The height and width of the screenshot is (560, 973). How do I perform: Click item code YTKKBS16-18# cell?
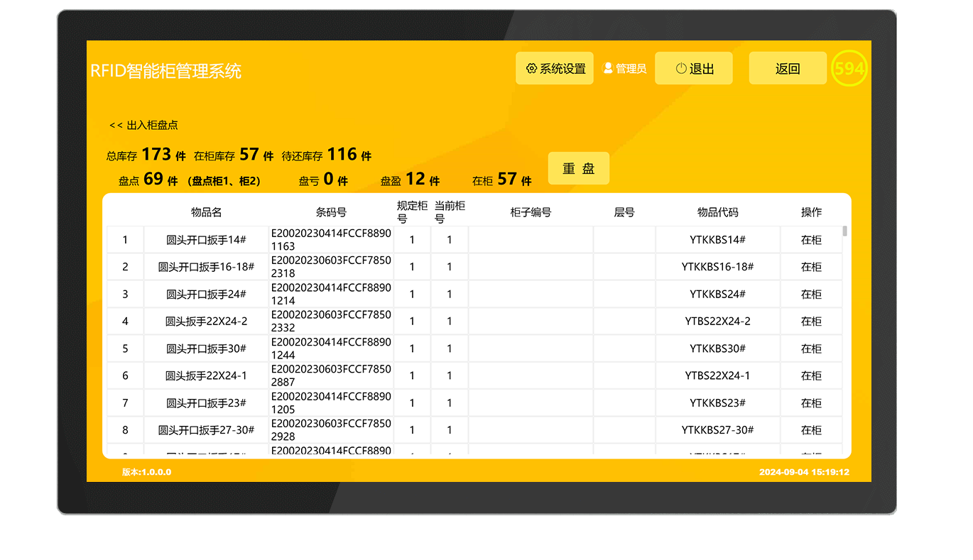[717, 267]
